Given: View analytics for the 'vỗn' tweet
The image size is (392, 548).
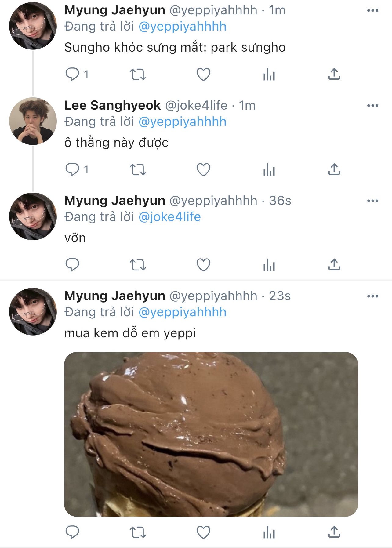Looking at the screenshot, I should point(269,265).
